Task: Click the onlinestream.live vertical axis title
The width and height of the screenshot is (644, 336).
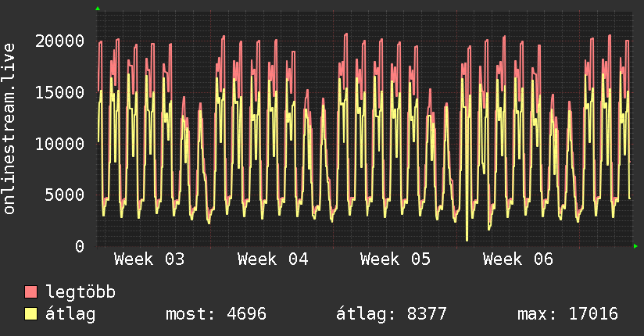Action: pyautogui.click(x=9, y=128)
